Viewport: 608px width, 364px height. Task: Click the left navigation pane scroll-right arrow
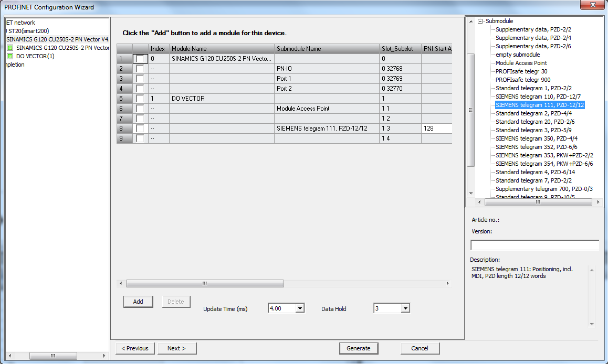104,356
